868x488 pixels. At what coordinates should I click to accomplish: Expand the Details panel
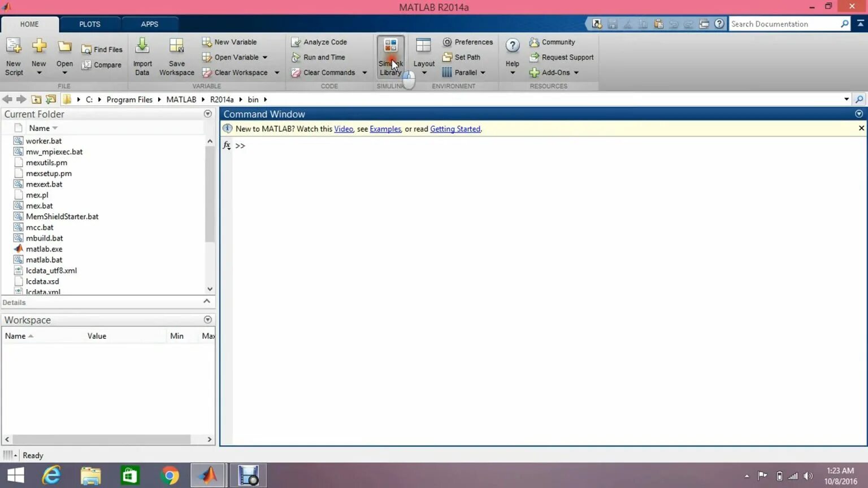coord(207,302)
